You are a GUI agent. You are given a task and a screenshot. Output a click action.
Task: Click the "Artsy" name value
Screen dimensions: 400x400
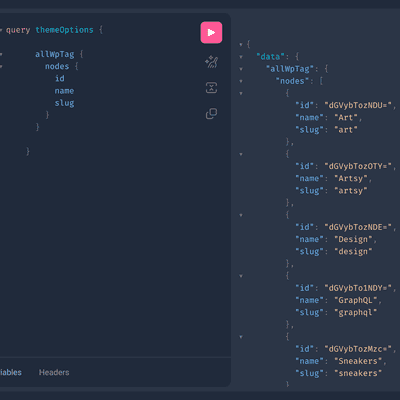tap(351, 178)
